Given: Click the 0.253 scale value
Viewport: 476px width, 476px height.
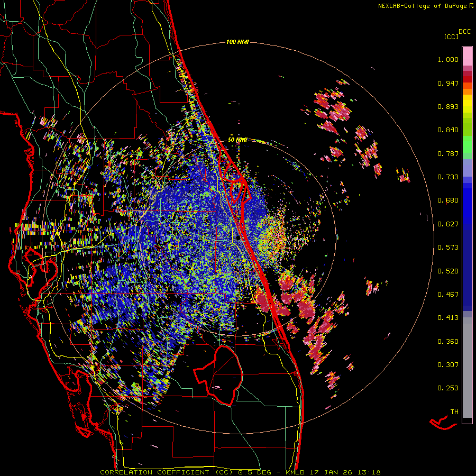Looking at the screenshot, I should click(448, 388).
